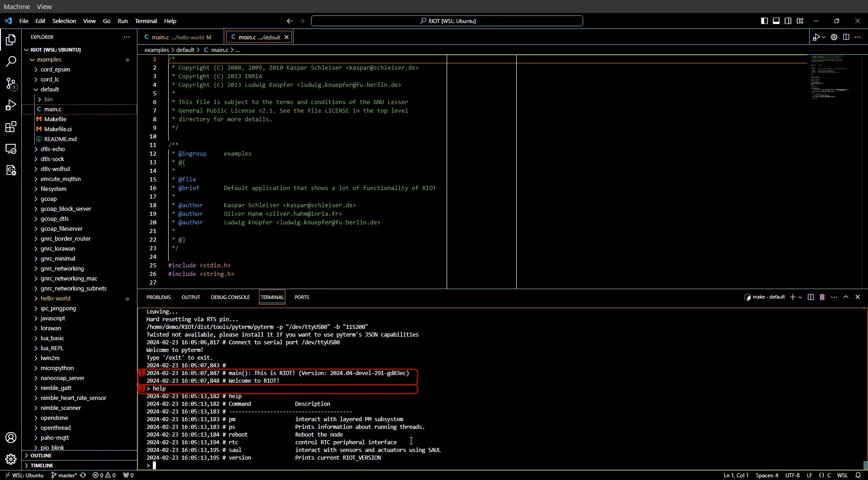
Task: Maximize panel size using the chevron toggle
Action: click(x=847, y=297)
